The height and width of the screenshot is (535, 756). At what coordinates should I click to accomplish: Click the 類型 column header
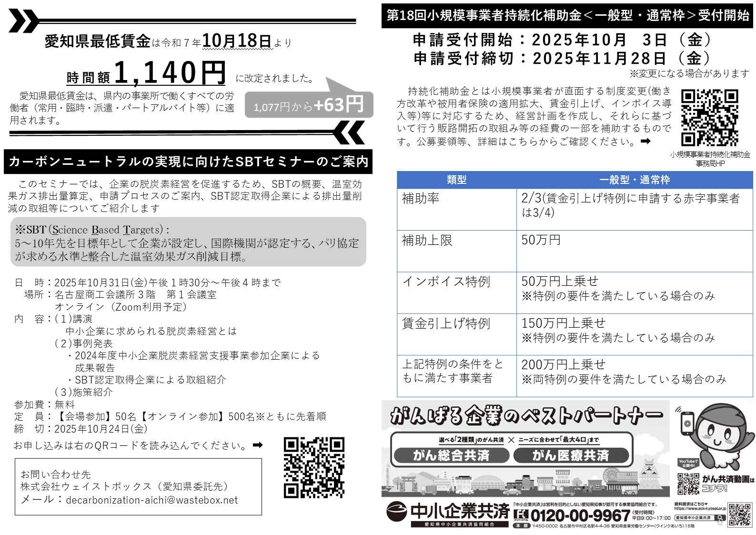point(456,180)
